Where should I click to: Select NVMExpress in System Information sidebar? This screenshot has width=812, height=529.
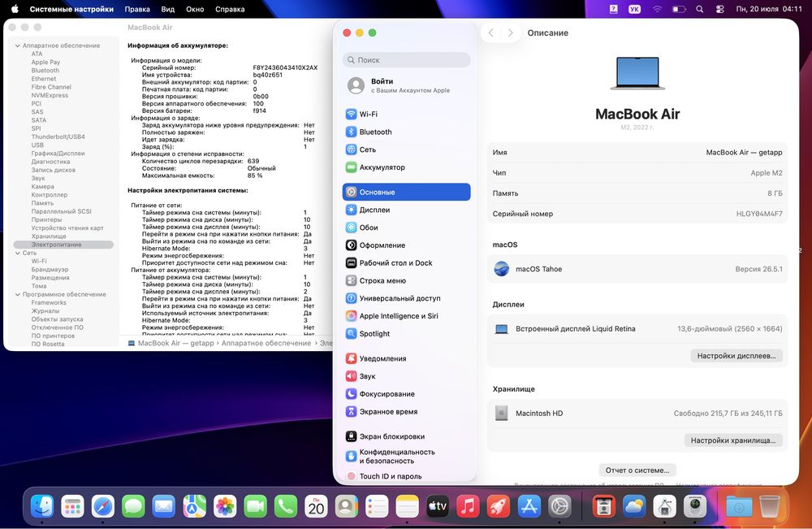[x=50, y=95]
